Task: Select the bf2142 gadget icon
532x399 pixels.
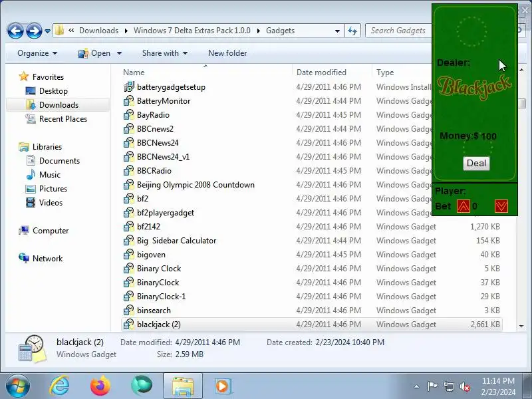Action: [x=129, y=226]
